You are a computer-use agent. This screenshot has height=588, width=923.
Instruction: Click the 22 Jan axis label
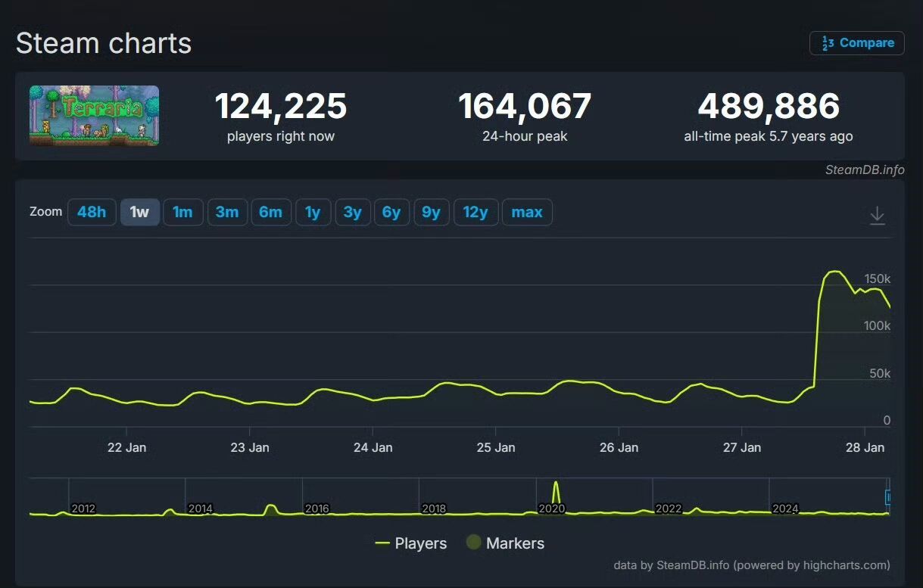coord(126,447)
